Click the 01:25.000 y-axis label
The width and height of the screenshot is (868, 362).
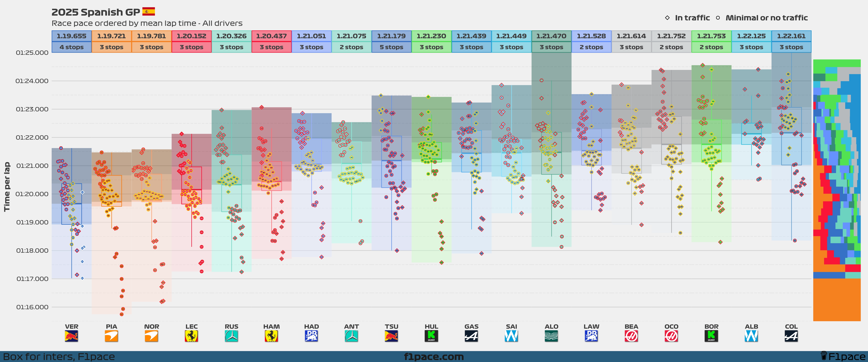coord(32,53)
